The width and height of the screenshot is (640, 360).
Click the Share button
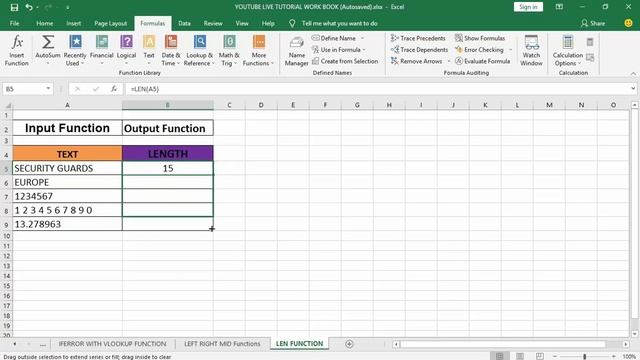pos(593,23)
